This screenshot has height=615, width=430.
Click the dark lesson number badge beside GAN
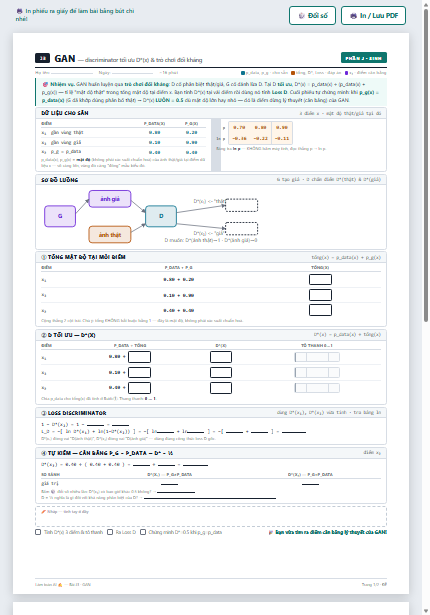tap(42, 58)
